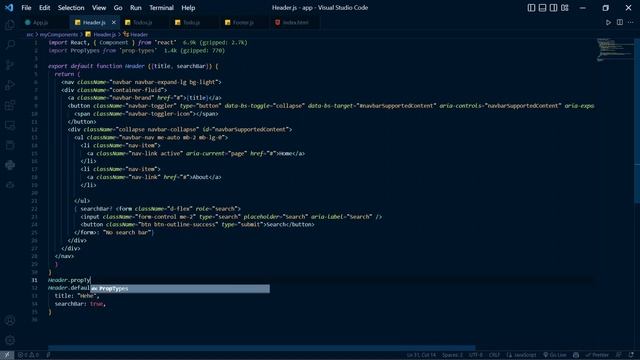Image resolution: width=640 pixels, height=360 pixels.
Task: Open the Edit menu
Action: (x=44, y=8)
